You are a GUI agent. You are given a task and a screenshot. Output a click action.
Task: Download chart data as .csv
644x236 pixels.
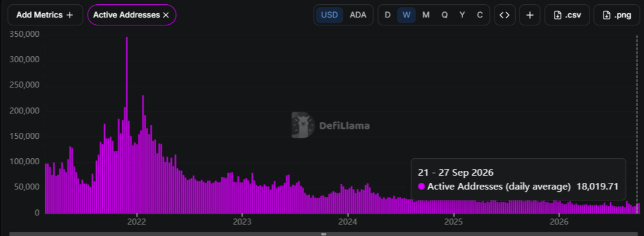(567, 15)
